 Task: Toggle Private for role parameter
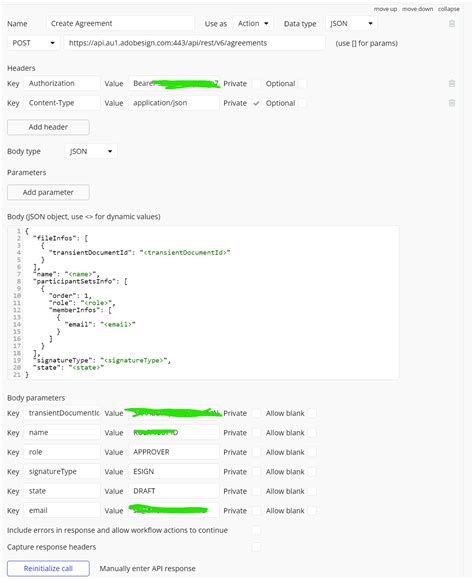(x=256, y=452)
